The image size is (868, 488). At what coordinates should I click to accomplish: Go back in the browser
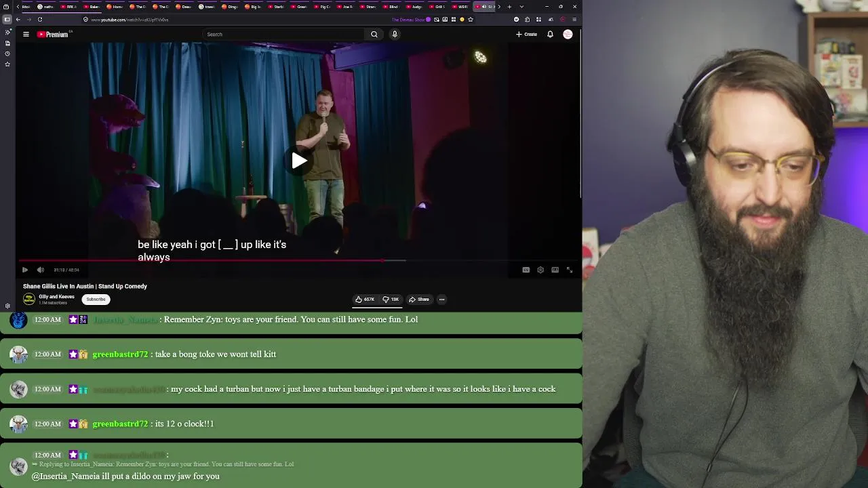18,20
